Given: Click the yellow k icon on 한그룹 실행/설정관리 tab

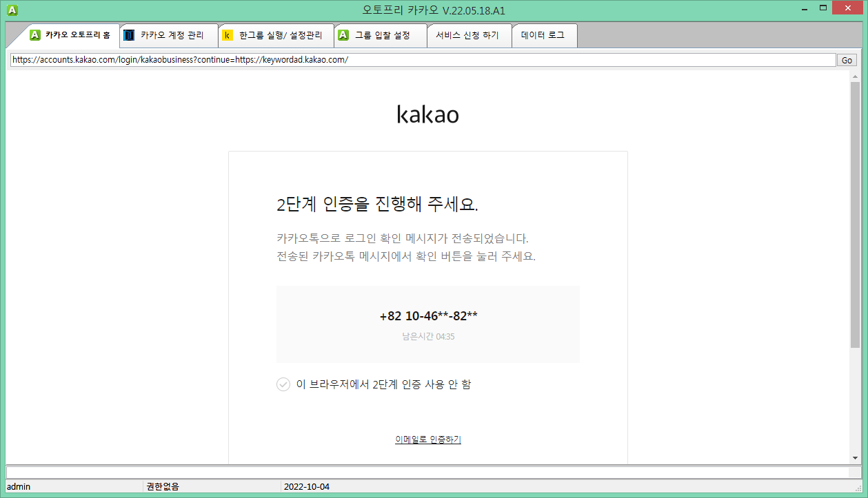Looking at the screenshot, I should tap(227, 34).
